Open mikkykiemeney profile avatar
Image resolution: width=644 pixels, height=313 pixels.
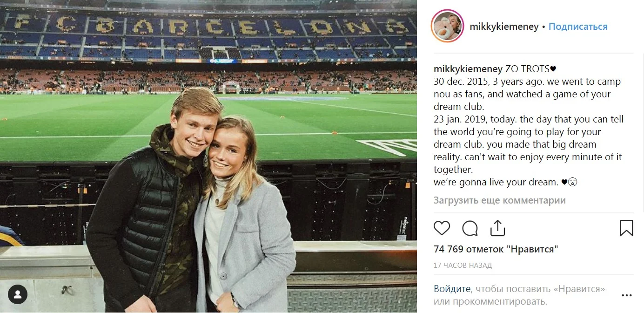pyautogui.click(x=448, y=26)
